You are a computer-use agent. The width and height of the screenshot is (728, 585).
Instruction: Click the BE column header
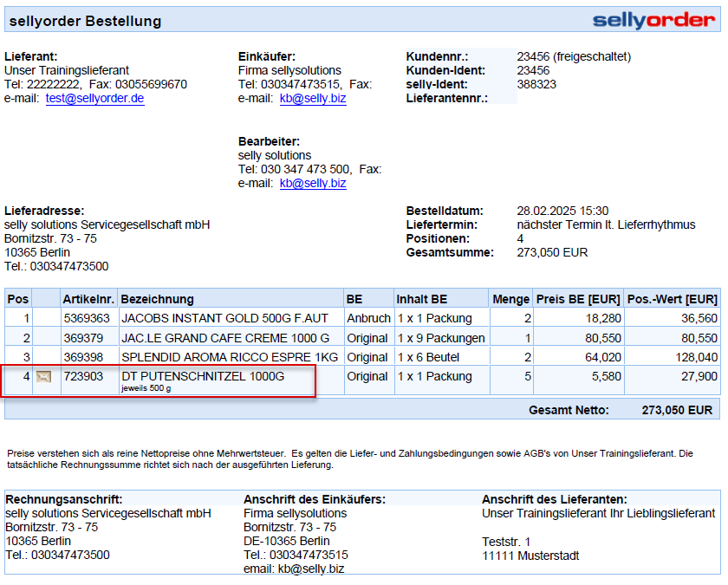pos(354,299)
